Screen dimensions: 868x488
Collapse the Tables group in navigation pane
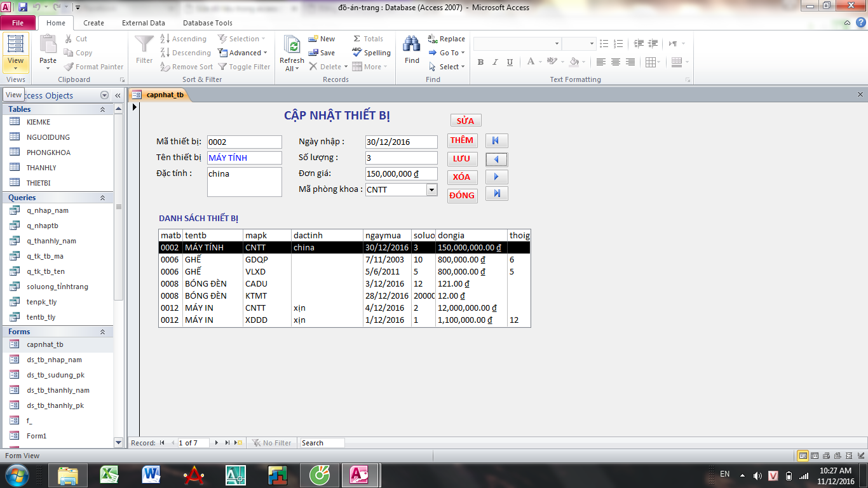pos(102,109)
